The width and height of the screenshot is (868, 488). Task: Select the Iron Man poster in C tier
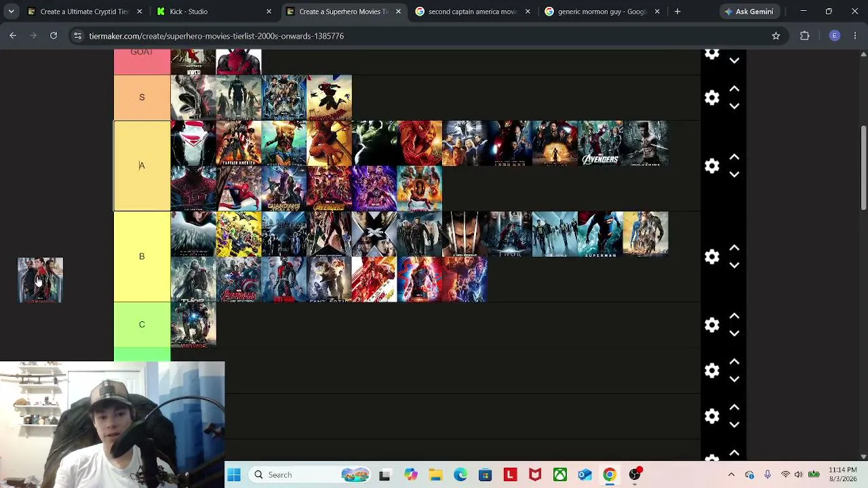(x=193, y=325)
